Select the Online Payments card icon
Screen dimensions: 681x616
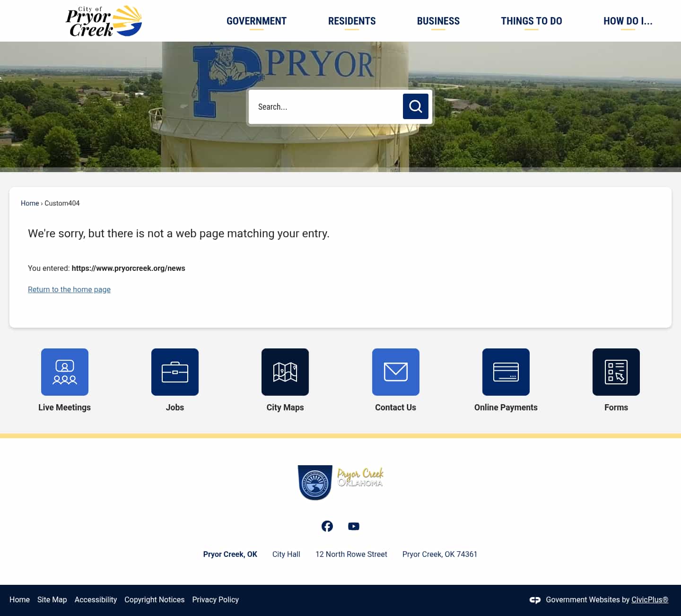pyautogui.click(x=506, y=372)
